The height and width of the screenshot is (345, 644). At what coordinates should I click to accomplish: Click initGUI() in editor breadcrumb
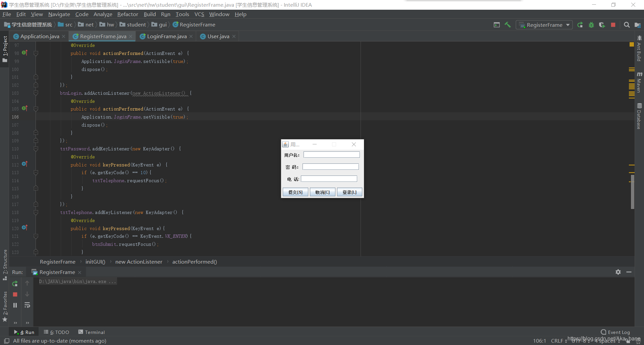[x=95, y=262]
